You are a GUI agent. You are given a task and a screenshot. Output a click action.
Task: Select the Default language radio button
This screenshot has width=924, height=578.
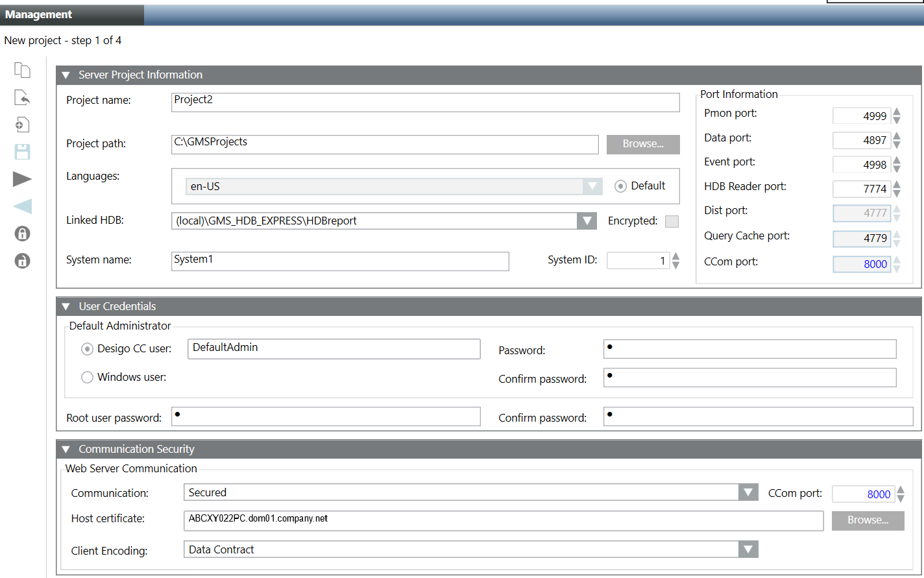pyautogui.click(x=620, y=186)
